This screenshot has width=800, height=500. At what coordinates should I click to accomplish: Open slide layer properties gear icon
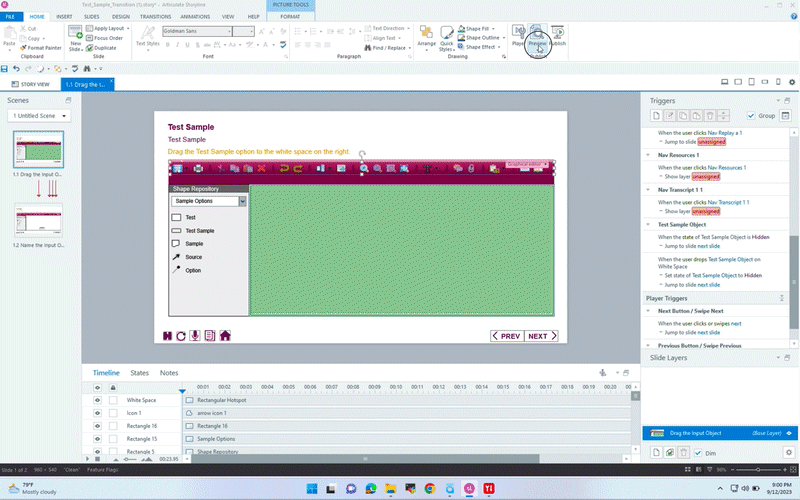coord(788,453)
